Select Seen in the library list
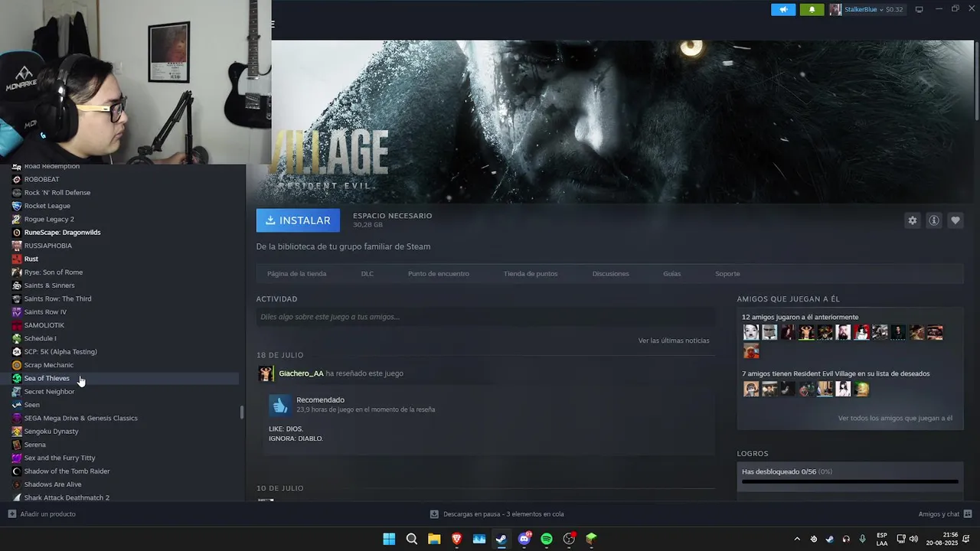Screen dimensions: 980x551 pos(31,405)
